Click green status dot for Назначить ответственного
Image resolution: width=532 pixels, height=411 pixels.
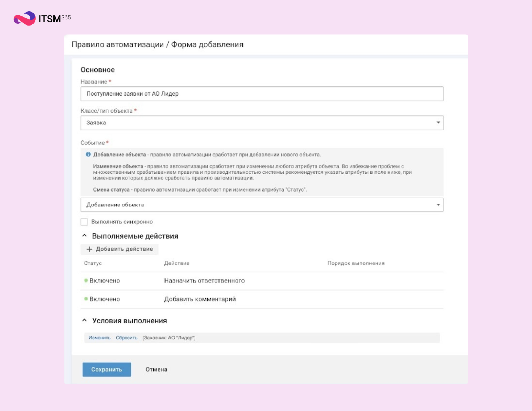[86, 280]
